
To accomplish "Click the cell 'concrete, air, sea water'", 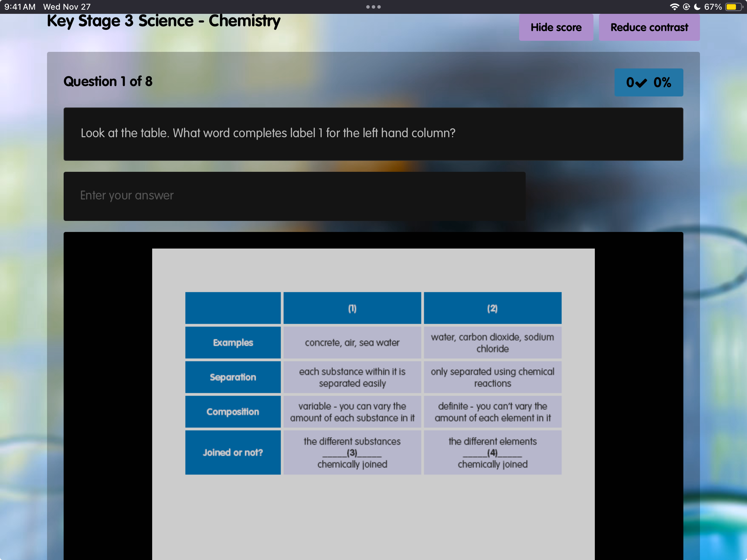I will coord(352,343).
